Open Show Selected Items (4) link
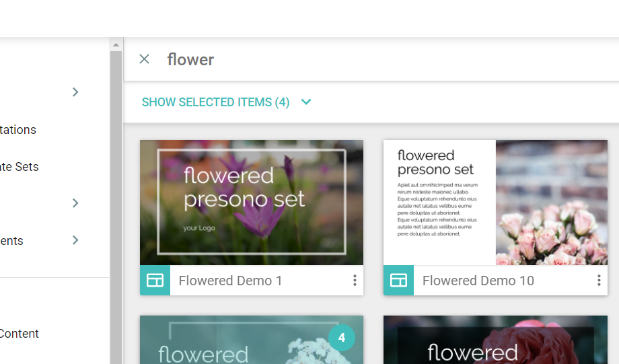 tap(215, 102)
